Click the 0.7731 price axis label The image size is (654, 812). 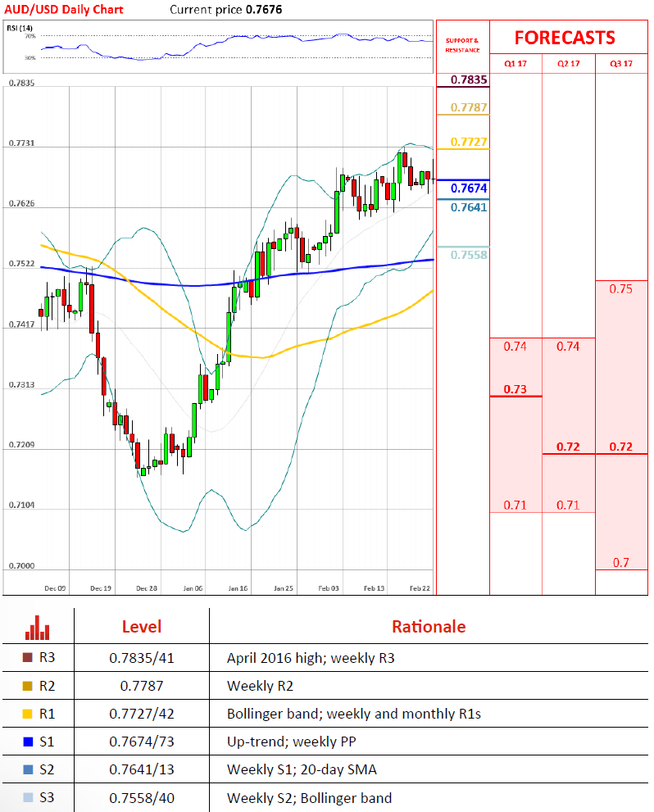[22, 143]
